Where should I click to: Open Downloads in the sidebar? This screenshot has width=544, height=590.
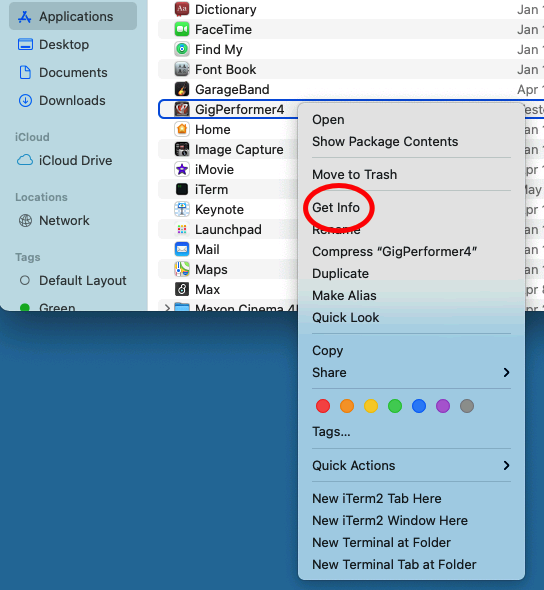73,100
